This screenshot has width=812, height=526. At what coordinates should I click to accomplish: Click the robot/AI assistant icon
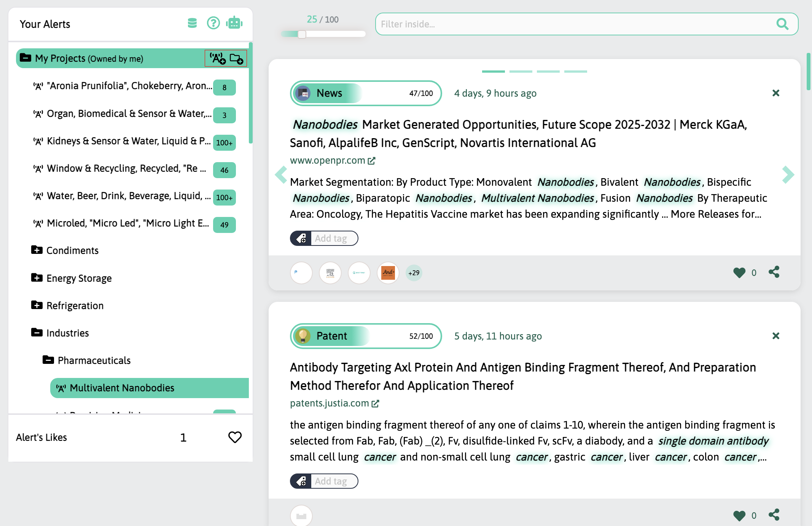(x=234, y=24)
